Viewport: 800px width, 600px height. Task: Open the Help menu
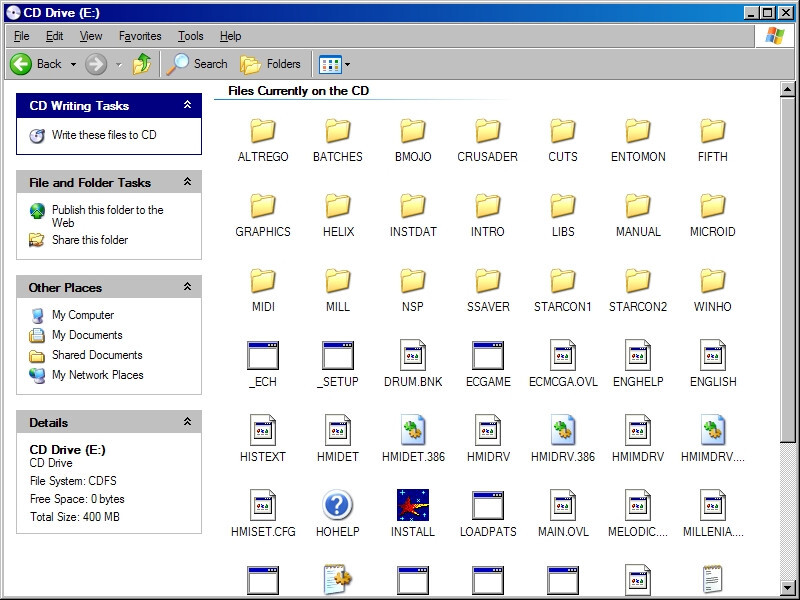231,36
